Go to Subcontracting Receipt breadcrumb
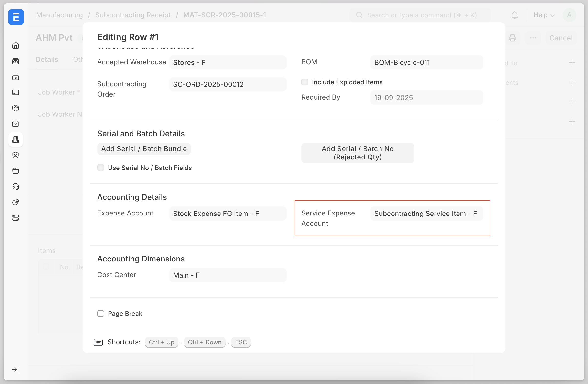This screenshot has width=588, height=384. (133, 15)
